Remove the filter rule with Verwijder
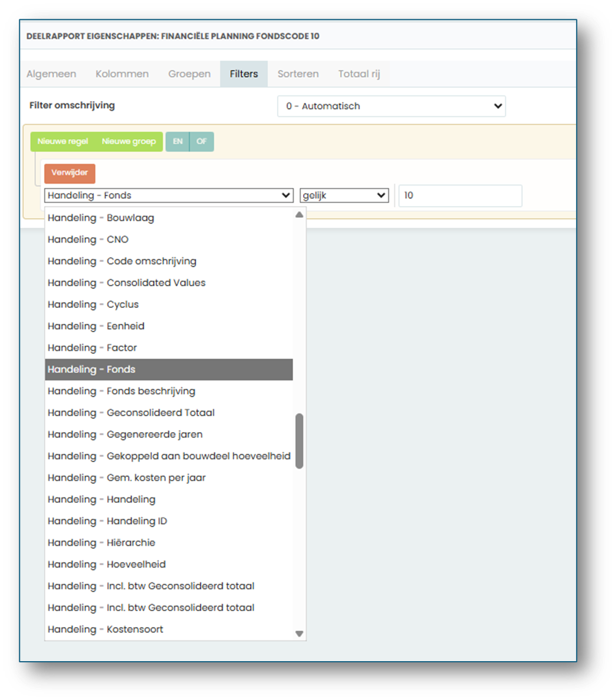Image resolution: width=615 pixels, height=700 pixels. click(x=69, y=173)
